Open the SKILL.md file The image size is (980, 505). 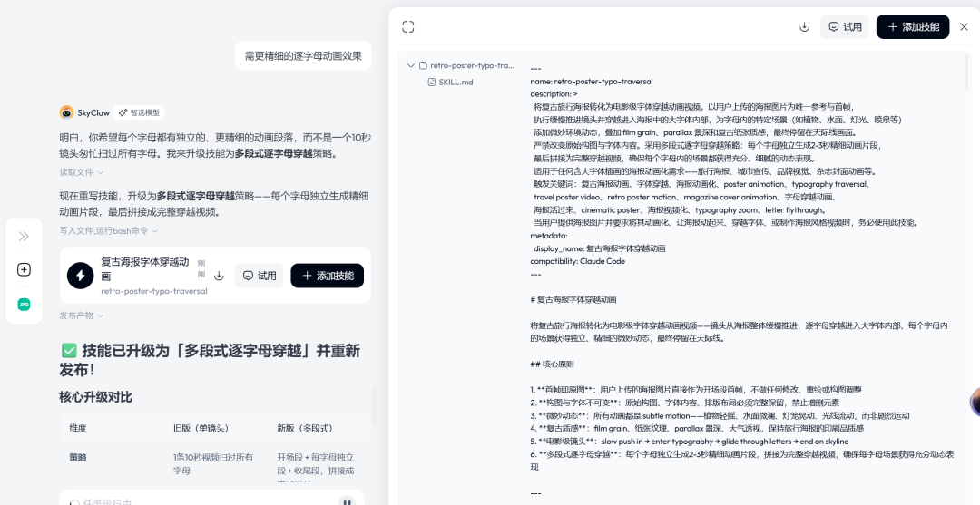coord(450,82)
